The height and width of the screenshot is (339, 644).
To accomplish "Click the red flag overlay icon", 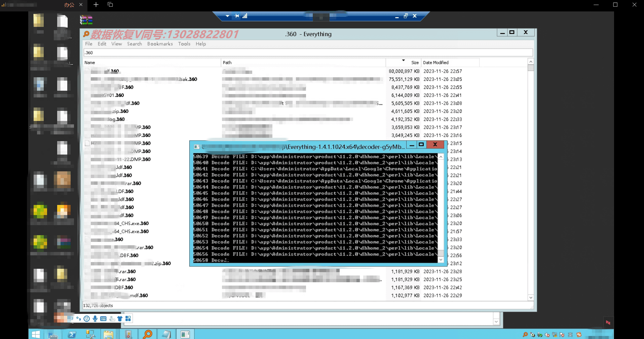I will [x=608, y=323].
